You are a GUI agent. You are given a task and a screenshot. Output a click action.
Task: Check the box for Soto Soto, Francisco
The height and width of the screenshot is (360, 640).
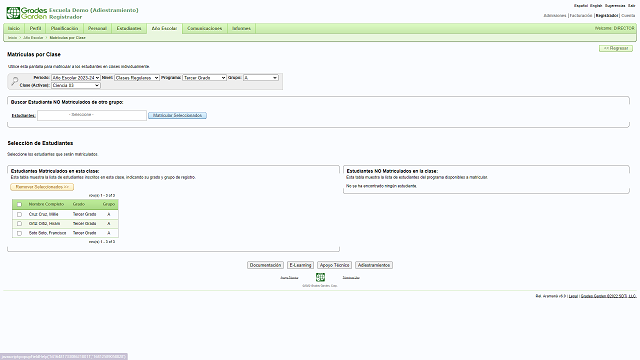(x=19, y=233)
